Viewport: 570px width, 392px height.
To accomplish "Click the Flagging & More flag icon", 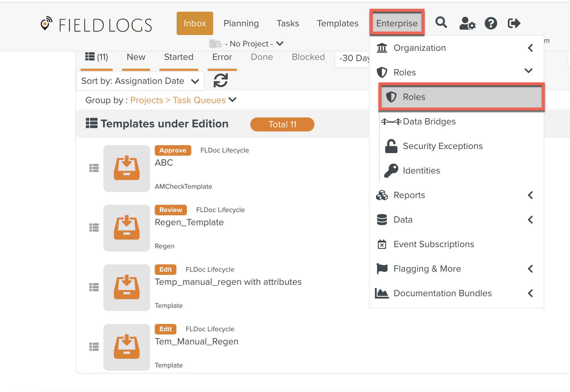I will 382,269.
